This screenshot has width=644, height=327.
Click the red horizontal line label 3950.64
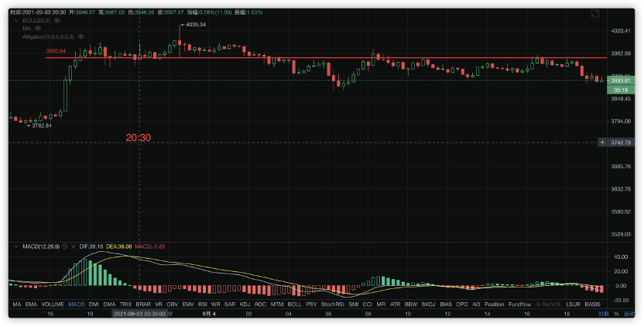(56, 51)
